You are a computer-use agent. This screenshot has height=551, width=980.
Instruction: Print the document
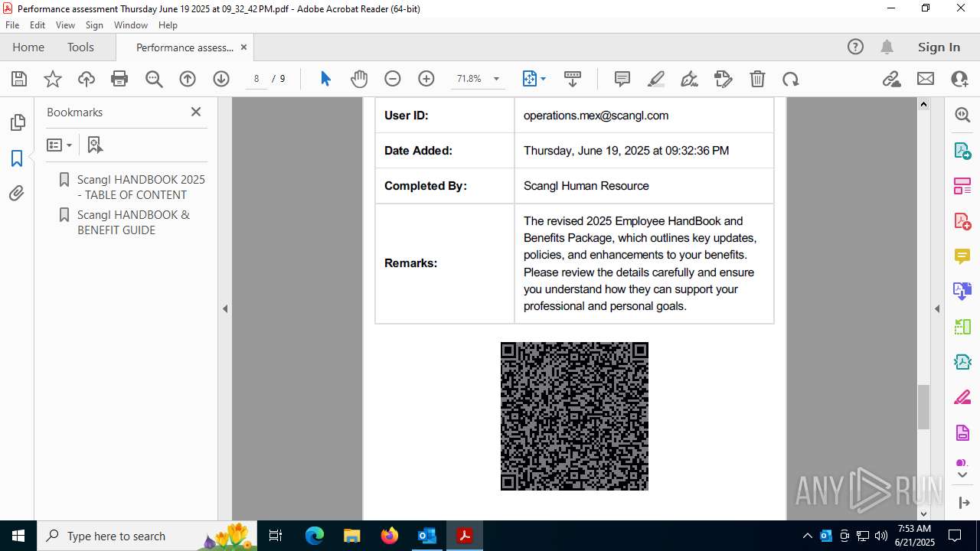119,79
